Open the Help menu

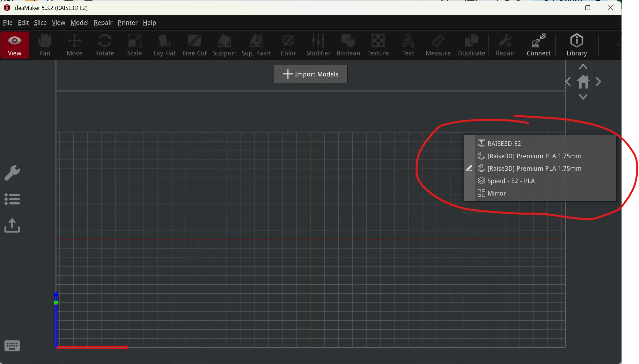(x=149, y=23)
